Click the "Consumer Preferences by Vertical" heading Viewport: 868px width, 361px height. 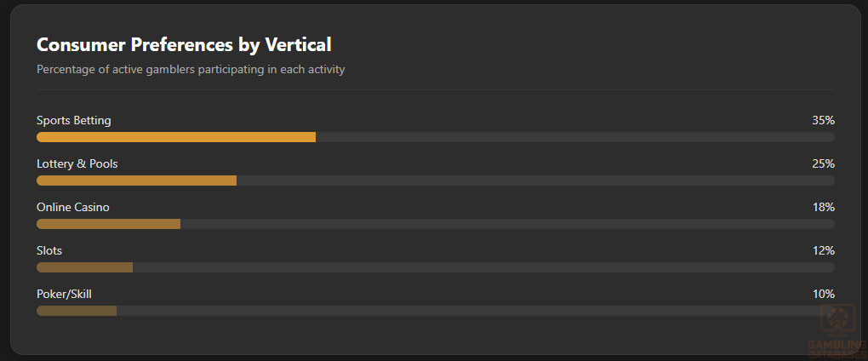[x=184, y=44]
